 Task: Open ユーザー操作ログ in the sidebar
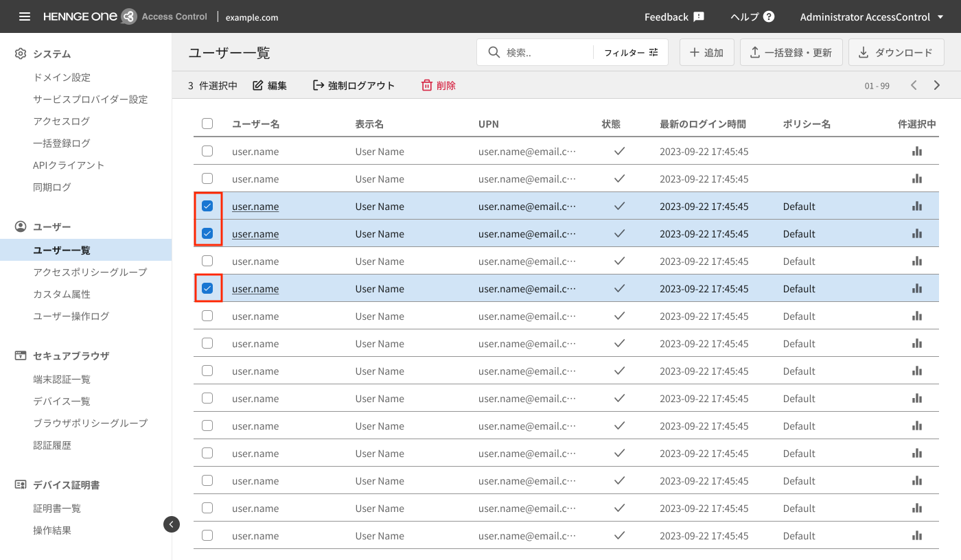[71, 316]
